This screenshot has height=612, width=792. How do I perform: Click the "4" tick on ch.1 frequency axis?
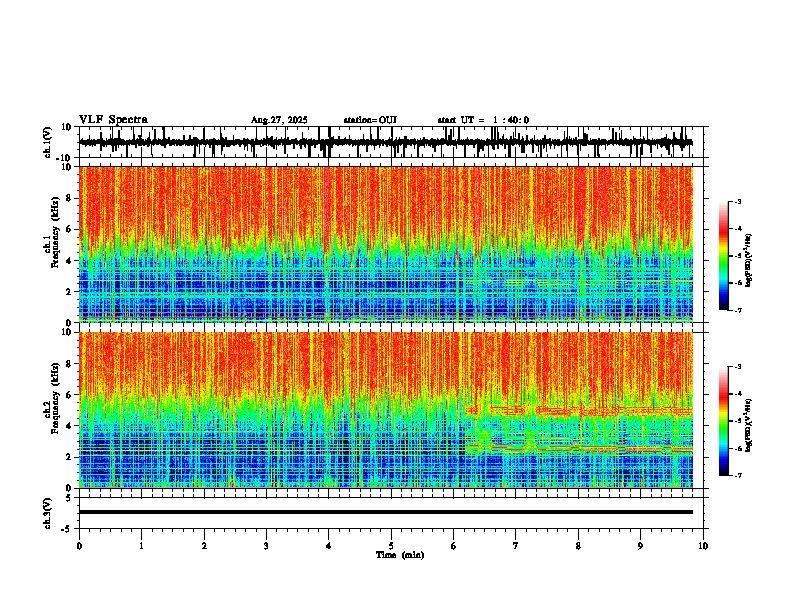pos(70,261)
